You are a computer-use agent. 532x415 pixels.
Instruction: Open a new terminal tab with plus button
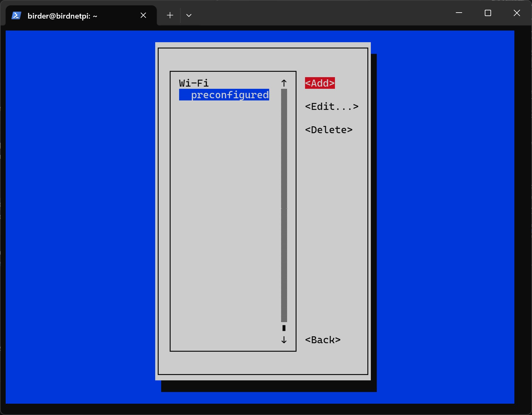[x=170, y=15]
